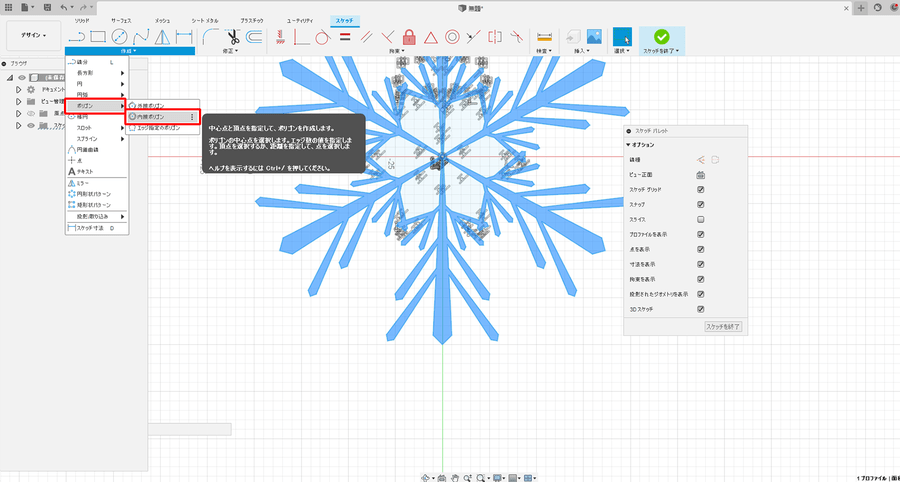Screen dimensions: 900x482
Task: Select the Spline tool in the toolbar
Action: tap(141, 37)
